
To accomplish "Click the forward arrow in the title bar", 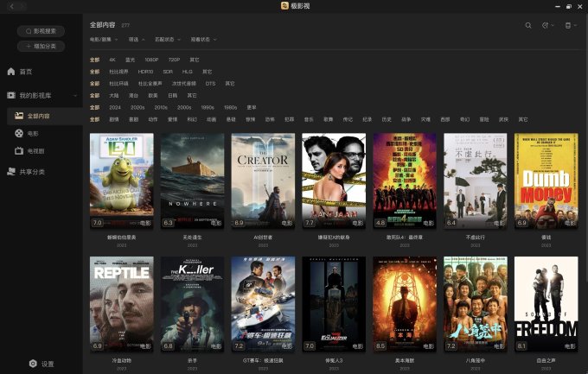I will [22, 6].
